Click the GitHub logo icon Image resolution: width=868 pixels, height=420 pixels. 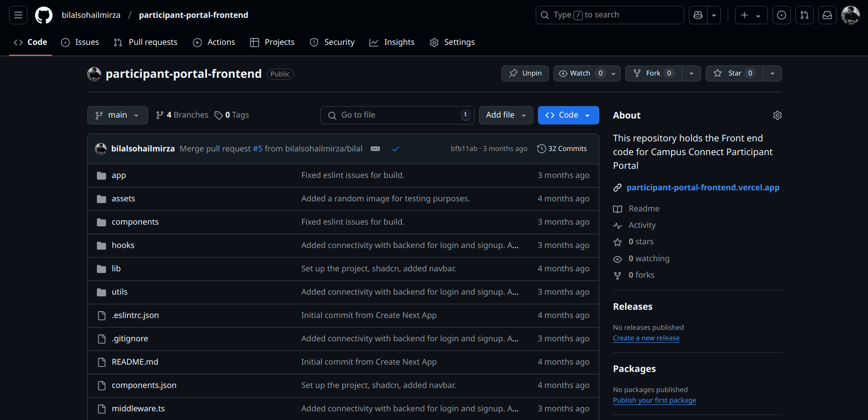(44, 15)
